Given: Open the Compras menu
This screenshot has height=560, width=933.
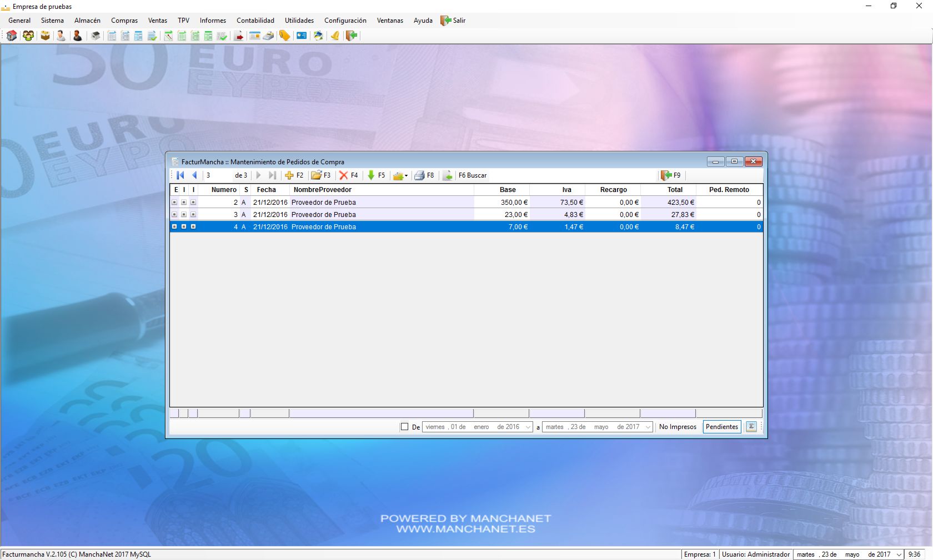Looking at the screenshot, I should tap(124, 21).
